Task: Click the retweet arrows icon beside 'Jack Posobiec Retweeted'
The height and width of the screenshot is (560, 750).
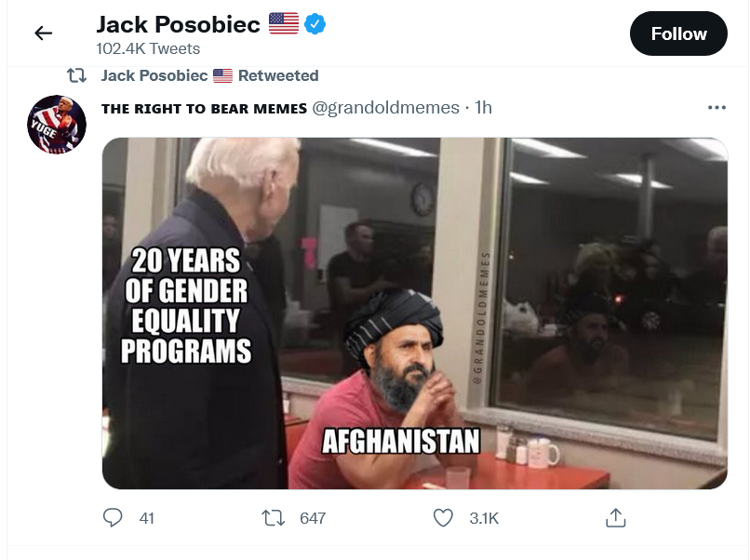Action: click(x=76, y=75)
